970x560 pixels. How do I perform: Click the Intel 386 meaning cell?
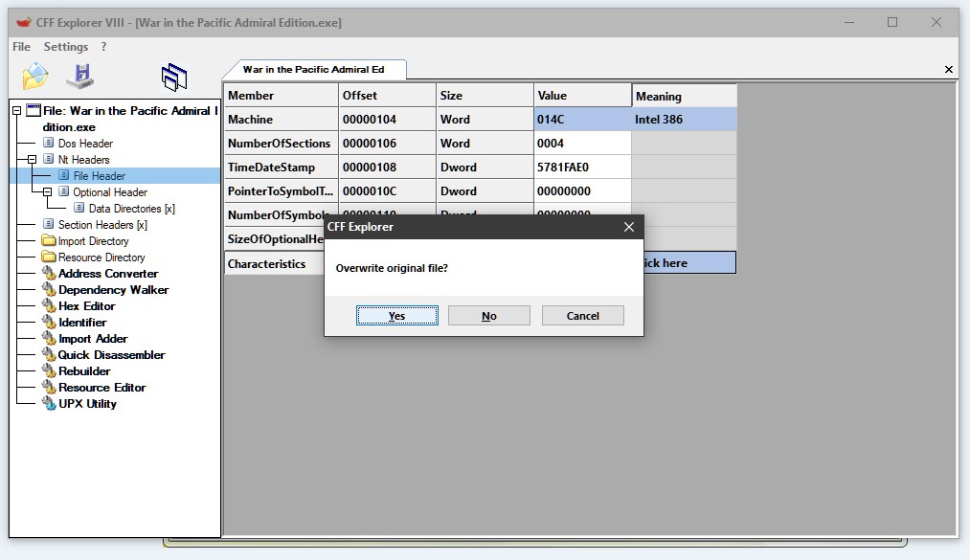685,120
